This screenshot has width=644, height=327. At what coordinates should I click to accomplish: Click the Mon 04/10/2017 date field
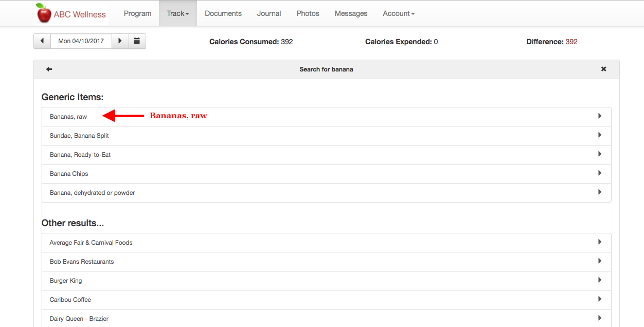tap(81, 41)
